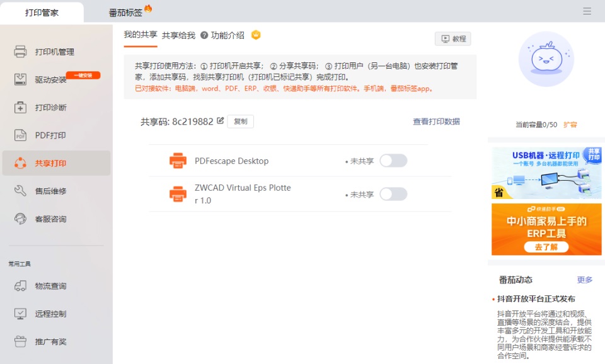Click the 复制 copy button
This screenshot has width=605, height=364.
point(240,122)
